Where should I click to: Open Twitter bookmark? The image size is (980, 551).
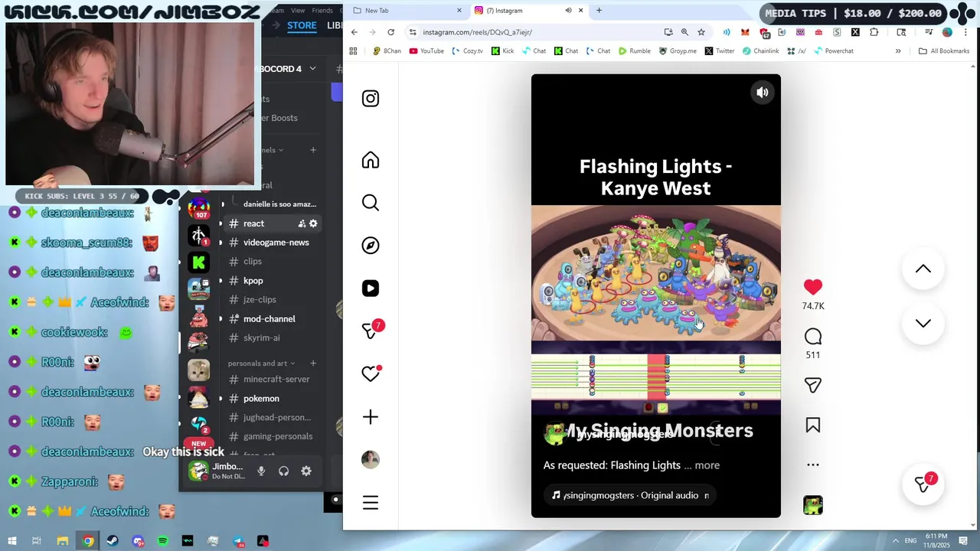pyautogui.click(x=720, y=51)
